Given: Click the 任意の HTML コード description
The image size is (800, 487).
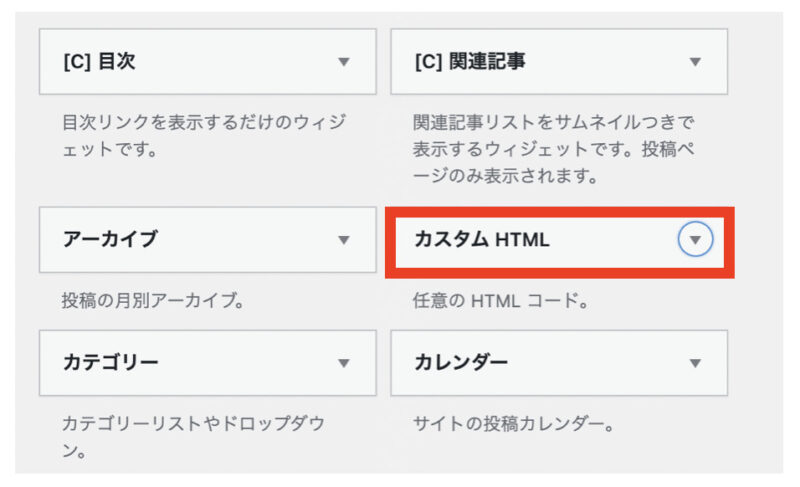Looking at the screenshot, I should 501,300.
